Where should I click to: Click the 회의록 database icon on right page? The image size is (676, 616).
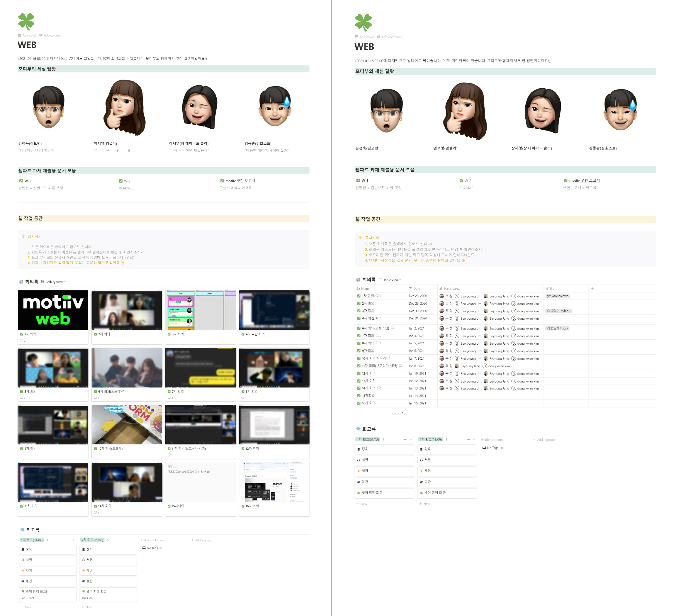[x=358, y=280]
